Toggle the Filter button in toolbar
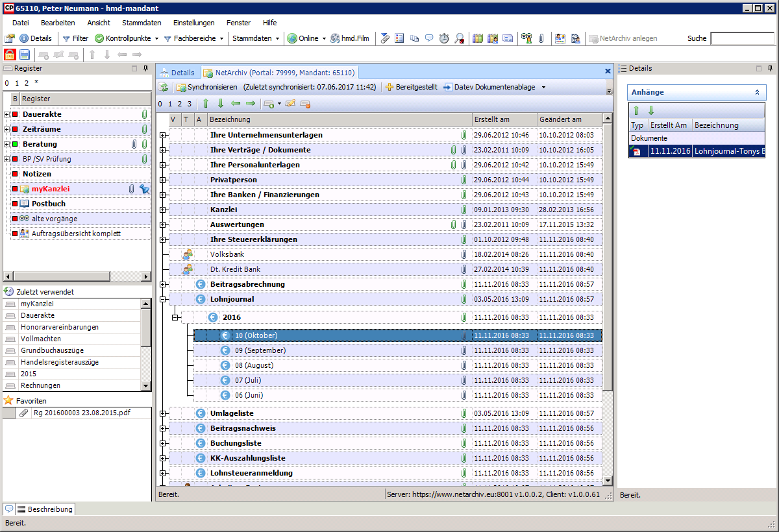The width and height of the screenshot is (779, 532). [75, 38]
